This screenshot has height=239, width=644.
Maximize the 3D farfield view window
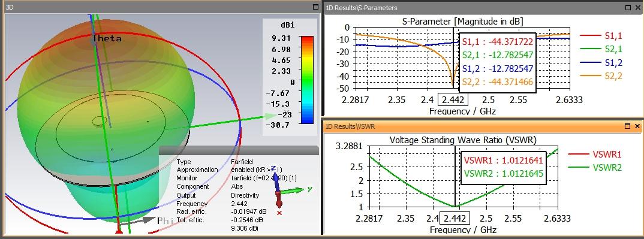pyautogui.click(x=315, y=7)
